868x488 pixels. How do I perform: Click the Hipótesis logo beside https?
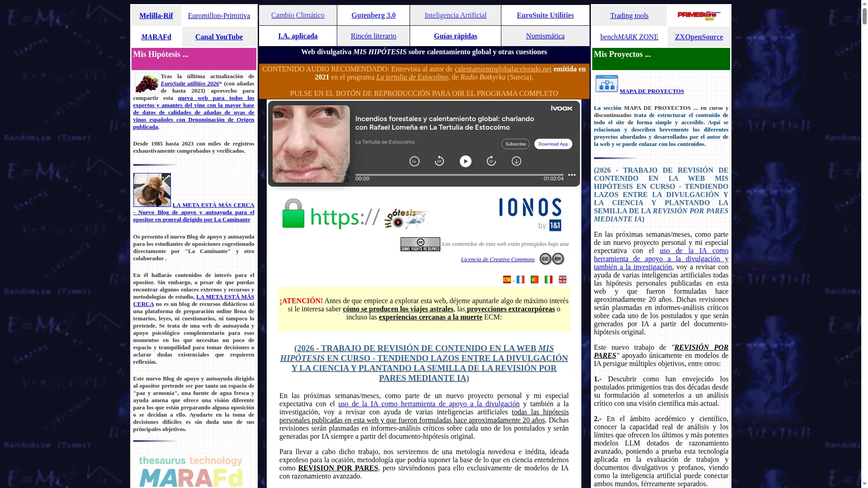coord(406,219)
